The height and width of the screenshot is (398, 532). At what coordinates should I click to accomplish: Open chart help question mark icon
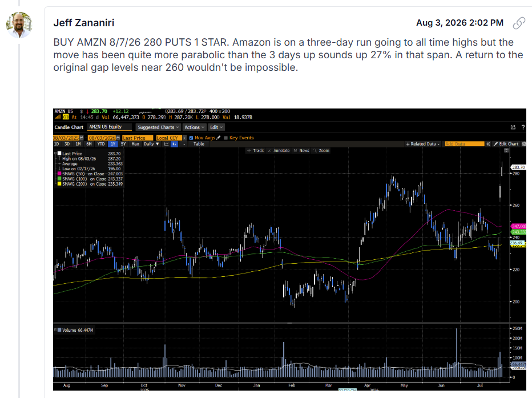tap(523, 127)
